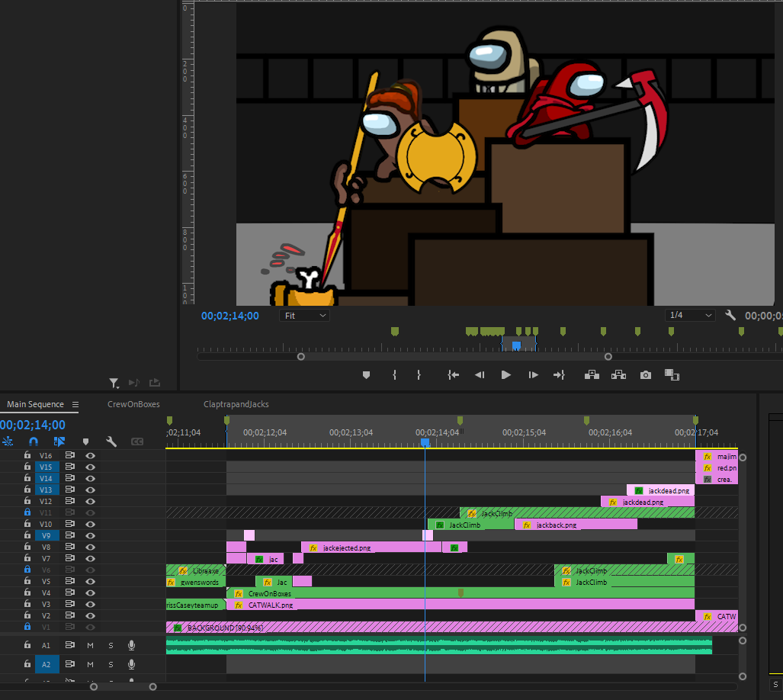Click the Lift button
Image resolution: width=783 pixels, height=700 pixels.
592,375
